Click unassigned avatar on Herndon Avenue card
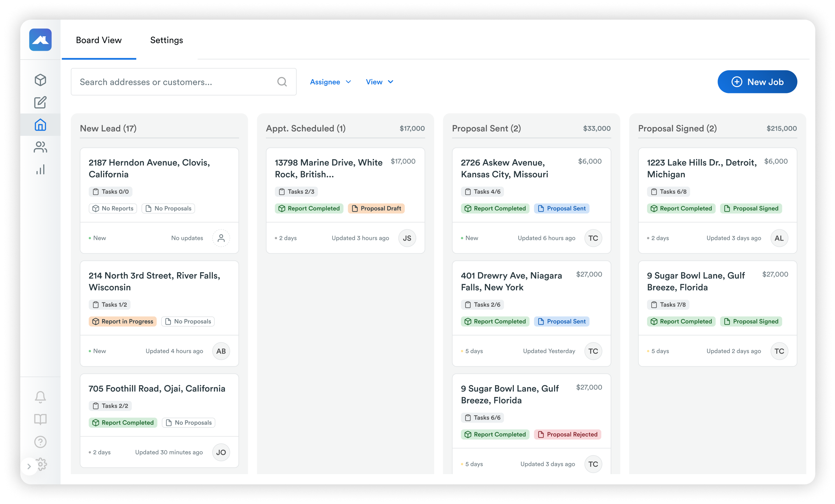The image size is (835, 504). (x=221, y=238)
